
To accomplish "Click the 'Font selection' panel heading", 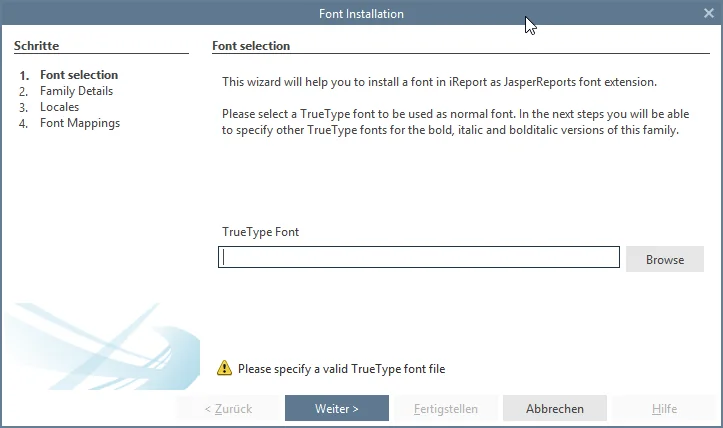I will coord(251,46).
